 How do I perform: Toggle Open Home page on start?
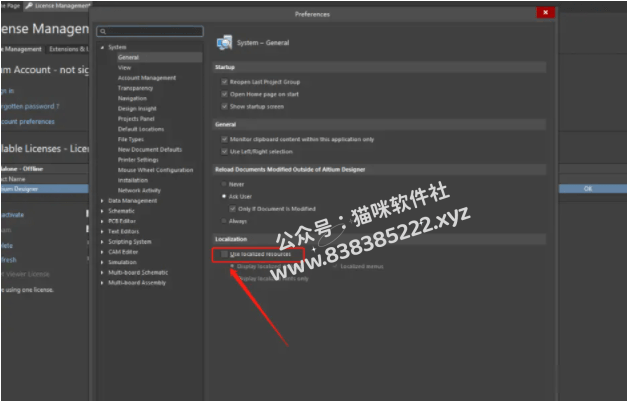[224, 94]
